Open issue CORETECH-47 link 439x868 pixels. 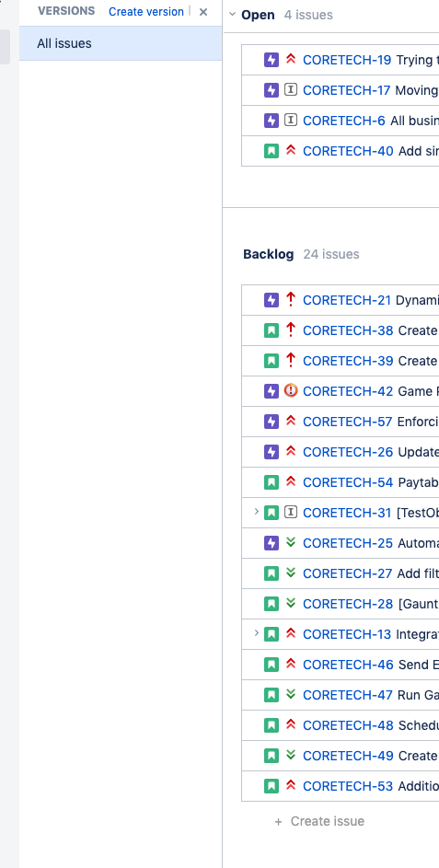(x=348, y=695)
